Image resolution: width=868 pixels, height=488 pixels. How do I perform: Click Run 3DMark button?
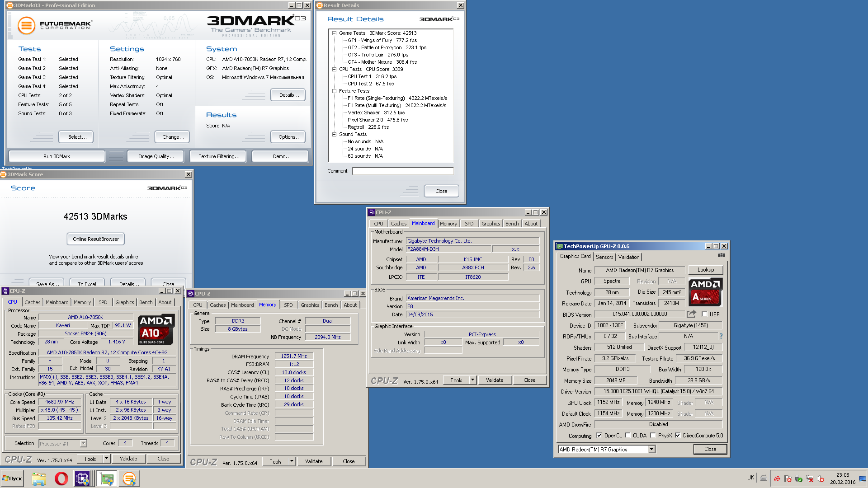pyautogui.click(x=57, y=156)
